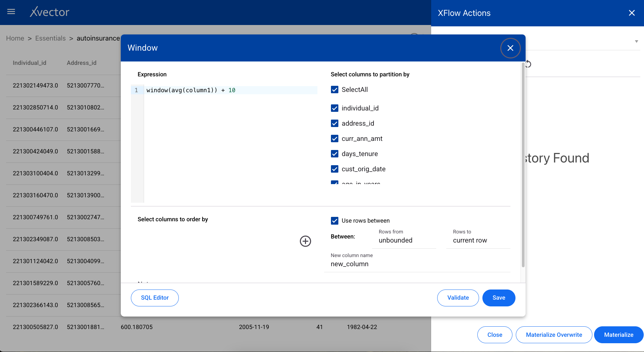
Task: Expand the XFlow Actions dropdown arrow
Action: click(x=636, y=42)
